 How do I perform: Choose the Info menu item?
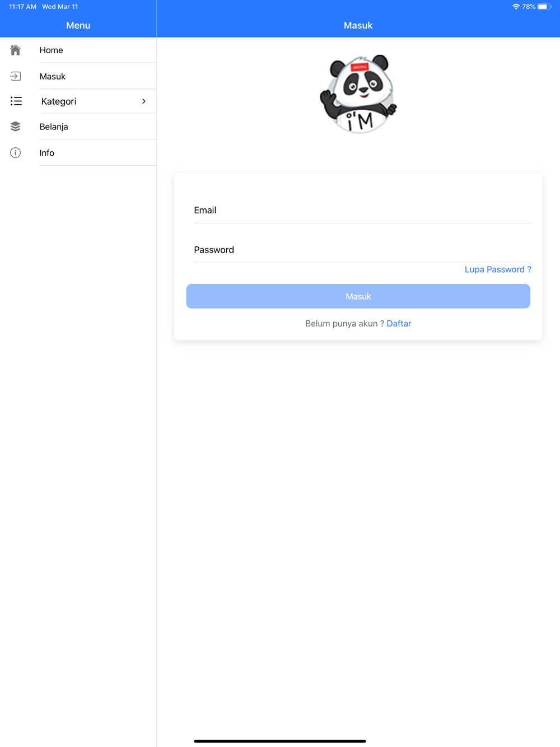pos(78,153)
